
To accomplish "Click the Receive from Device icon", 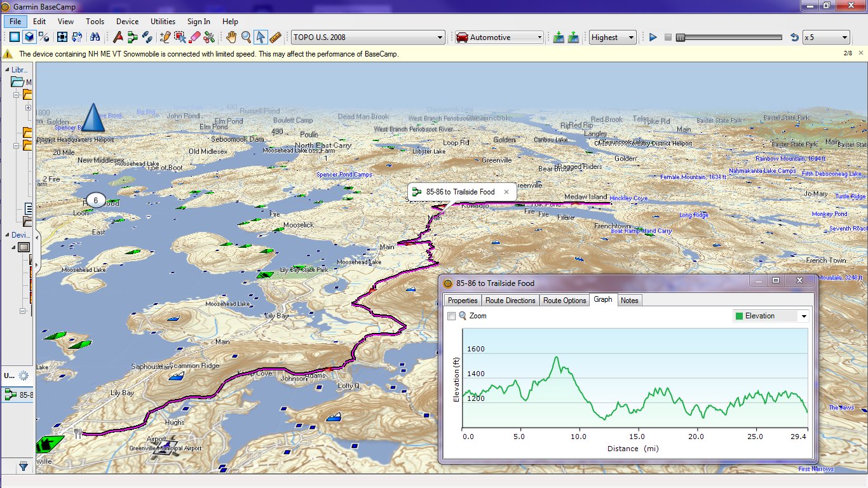I will point(573,37).
